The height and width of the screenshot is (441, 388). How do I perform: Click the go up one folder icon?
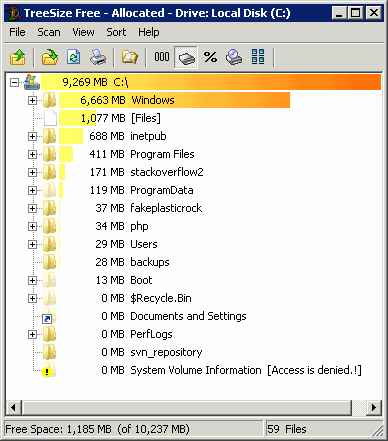point(18,57)
